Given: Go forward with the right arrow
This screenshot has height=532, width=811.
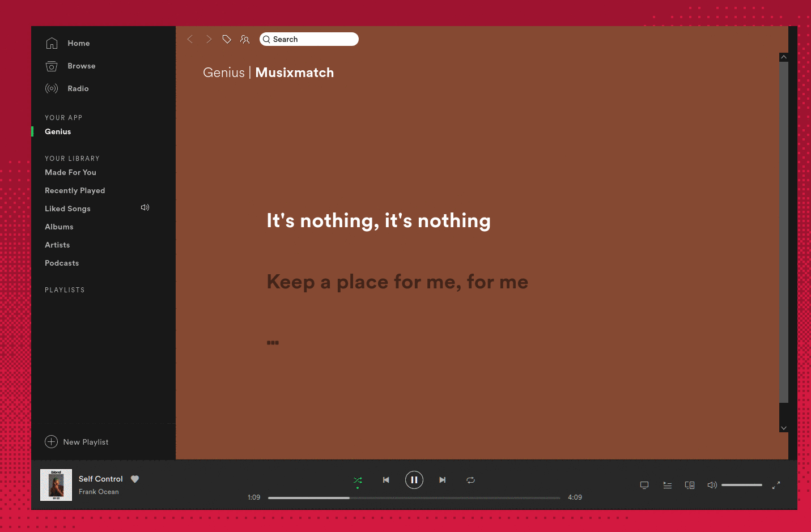Looking at the screenshot, I should (x=209, y=39).
